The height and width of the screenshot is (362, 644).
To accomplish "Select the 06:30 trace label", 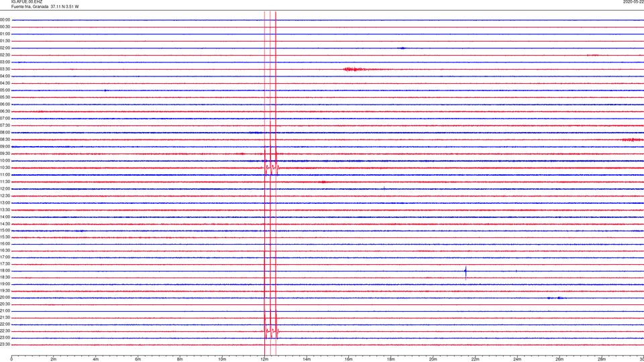I will point(5,112).
